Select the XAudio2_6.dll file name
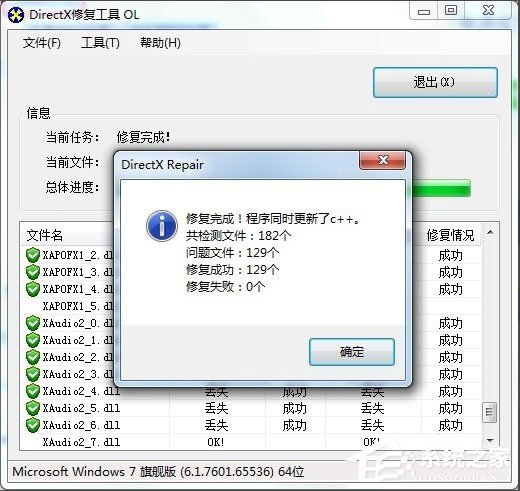The image size is (520, 491). pos(81,425)
